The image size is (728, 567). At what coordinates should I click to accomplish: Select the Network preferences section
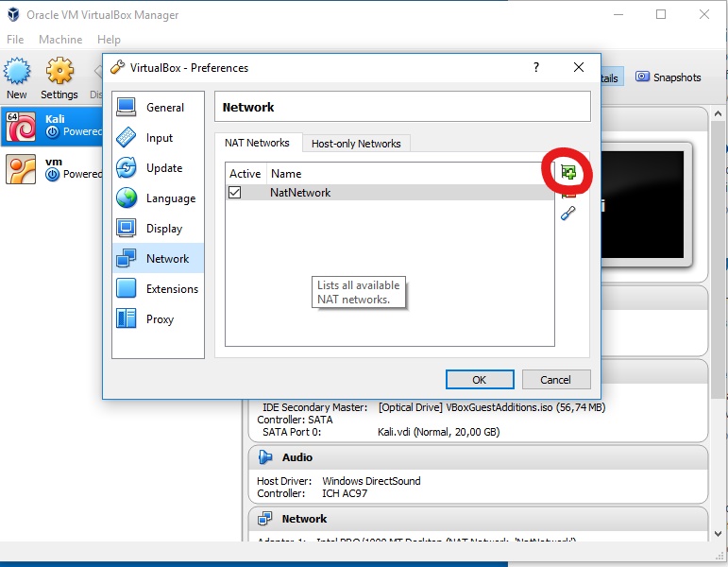(158, 258)
